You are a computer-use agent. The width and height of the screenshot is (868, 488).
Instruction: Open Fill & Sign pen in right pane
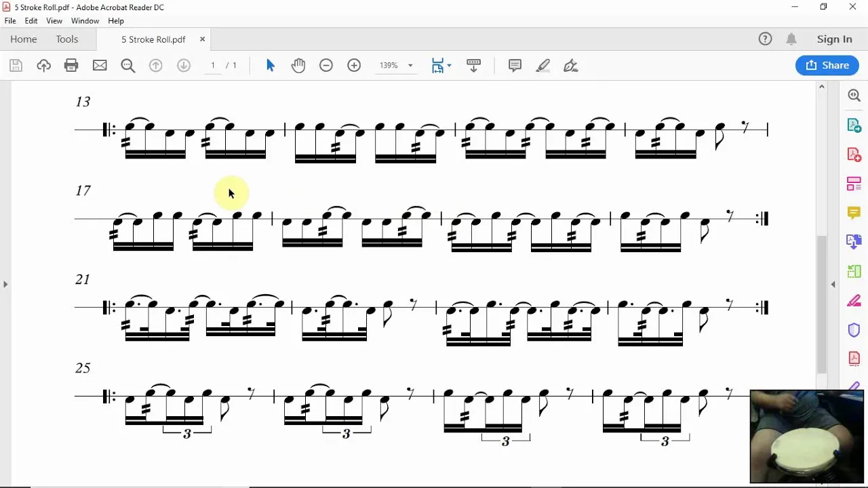(854, 300)
